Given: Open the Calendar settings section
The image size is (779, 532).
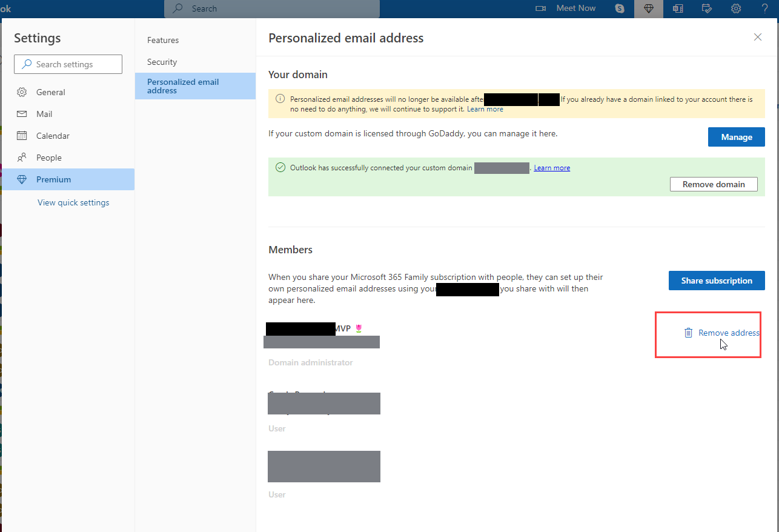Looking at the screenshot, I should click(x=55, y=135).
